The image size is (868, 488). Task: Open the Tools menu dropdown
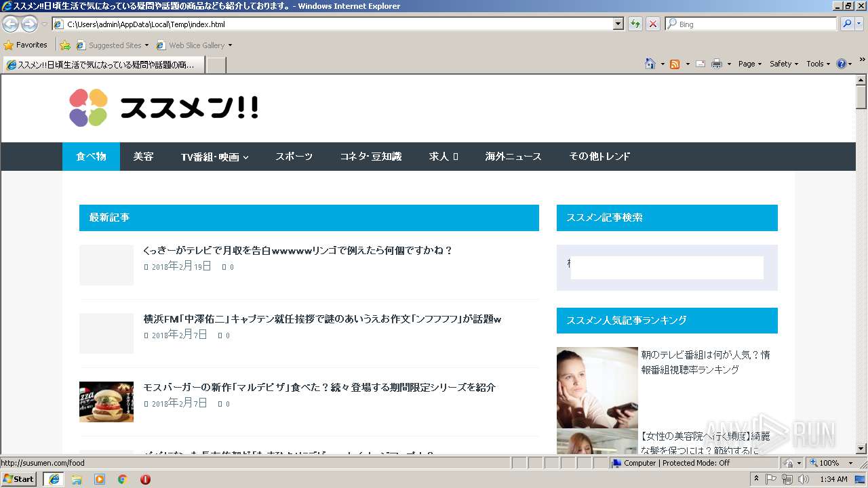pyautogui.click(x=818, y=64)
